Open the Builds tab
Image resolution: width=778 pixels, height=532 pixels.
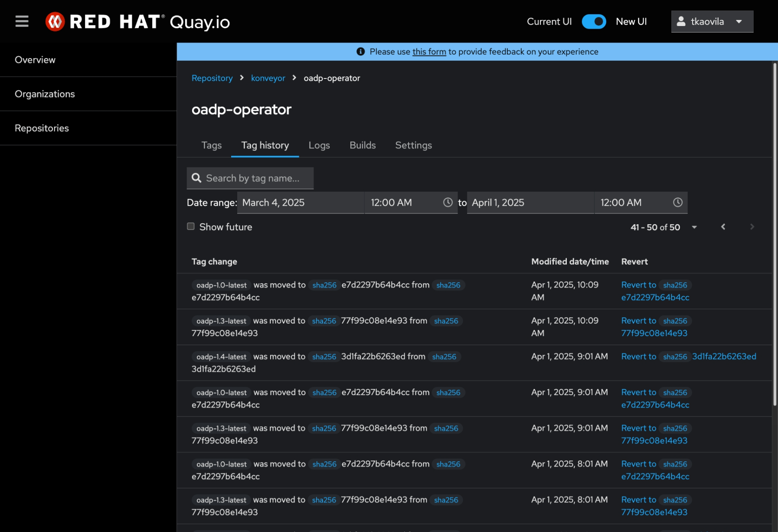tap(363, 145)
